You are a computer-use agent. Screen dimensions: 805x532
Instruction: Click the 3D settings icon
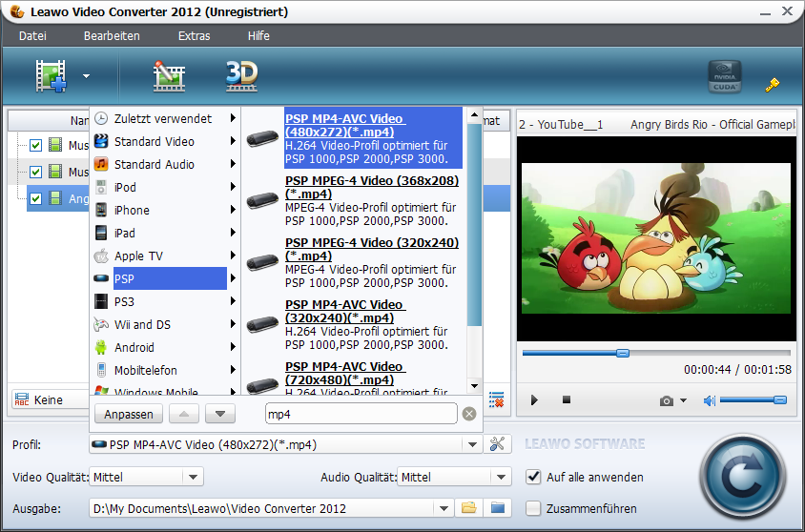(242, 76)
